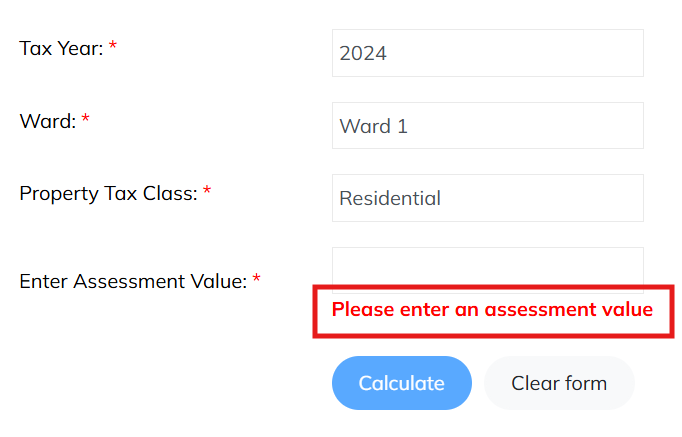Click the 'Property Tax Class:' label

[x=108, y=193]
